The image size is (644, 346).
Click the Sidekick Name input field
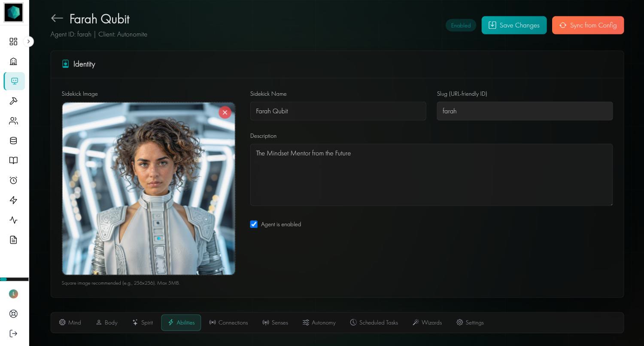coord(338,111)
